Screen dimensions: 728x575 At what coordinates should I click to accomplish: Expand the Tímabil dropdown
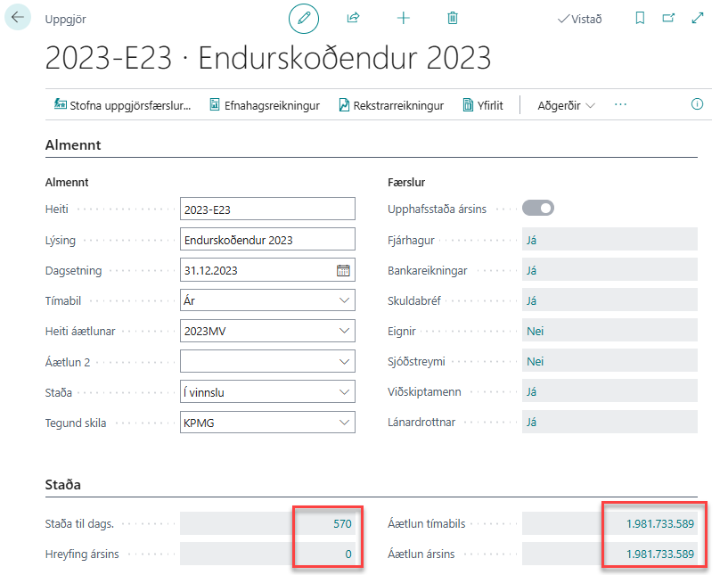tap(344, 300)
